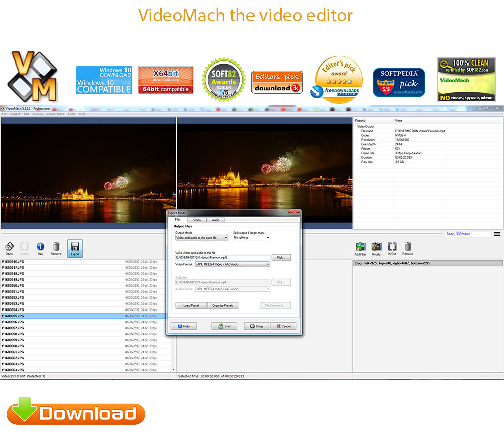Click the left fireworks preview image
This screenshot has height=434, width=504.
pos(88,173)
